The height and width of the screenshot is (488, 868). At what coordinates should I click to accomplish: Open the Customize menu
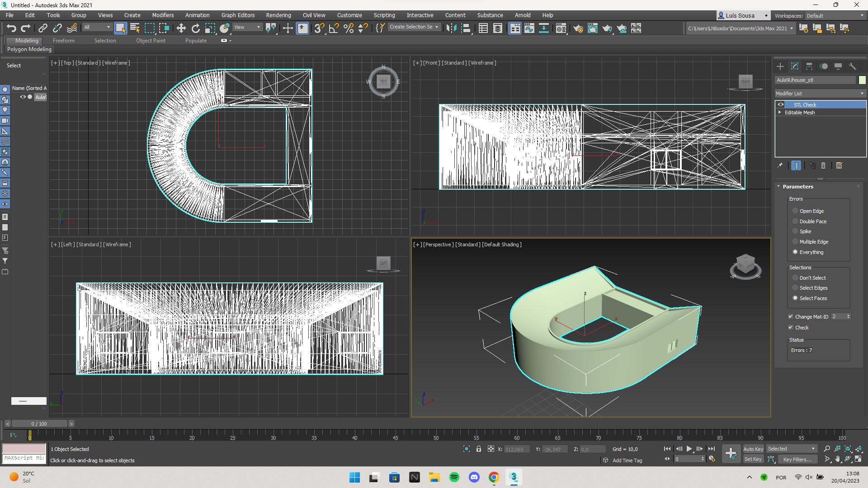tap(349, 15)
